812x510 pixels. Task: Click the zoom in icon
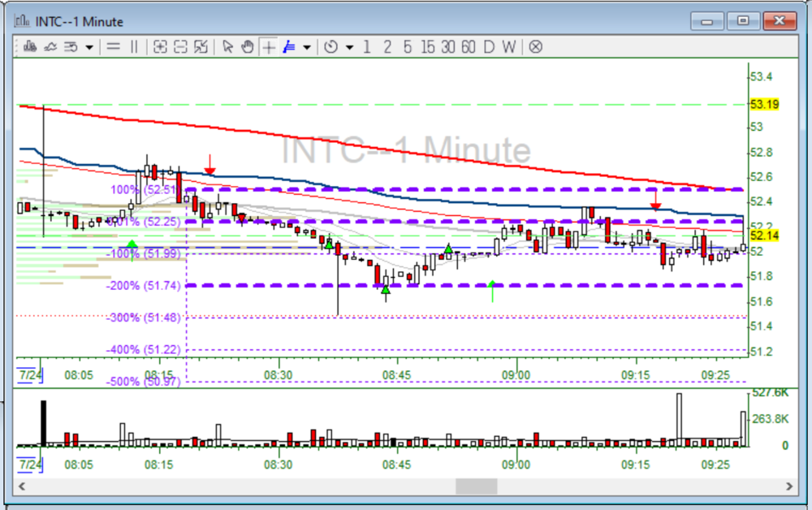(x=160, y=47)
